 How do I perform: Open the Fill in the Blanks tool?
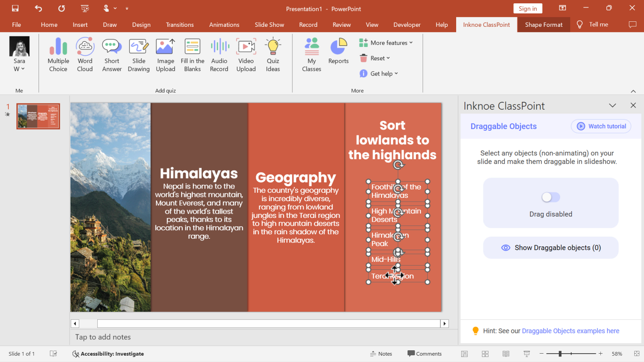[x=192, y=54]
